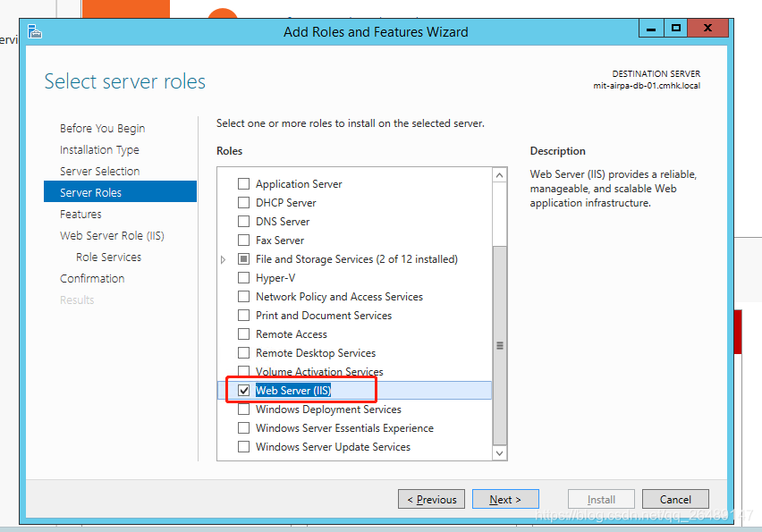This screenshot has width=762, height=532.
Task: Click the Remote Desktop Services label
Action: (x=316, y=352)
